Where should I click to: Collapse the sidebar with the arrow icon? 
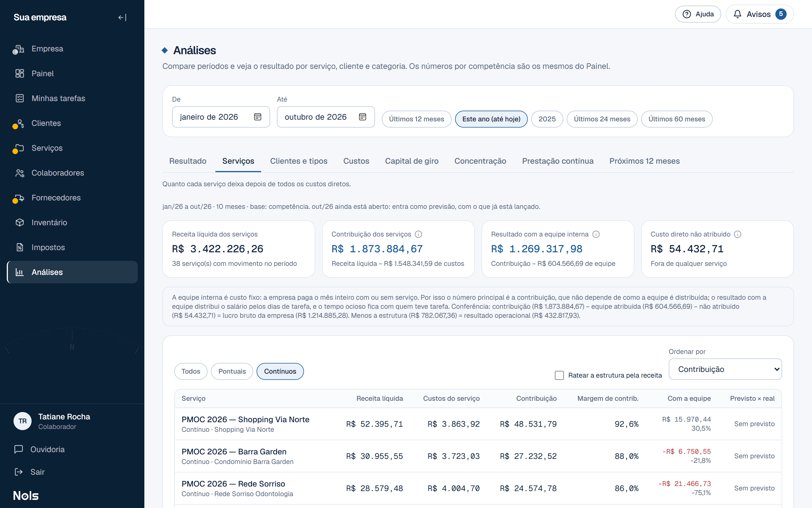[x=122, y=17]
